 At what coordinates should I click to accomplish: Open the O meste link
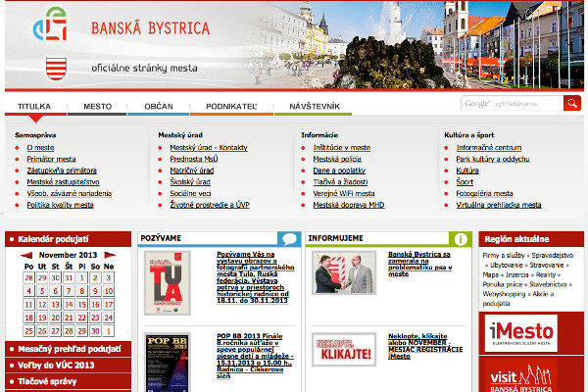click(40, 148)
